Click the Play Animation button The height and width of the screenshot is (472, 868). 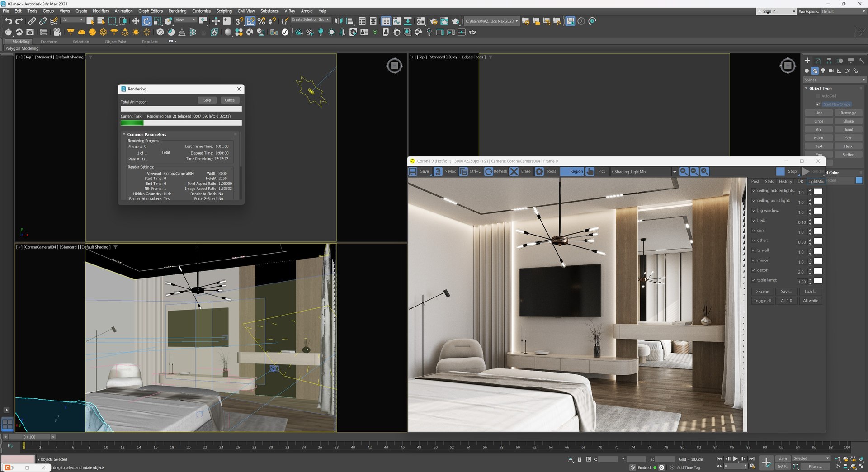(x=735, y=458)
